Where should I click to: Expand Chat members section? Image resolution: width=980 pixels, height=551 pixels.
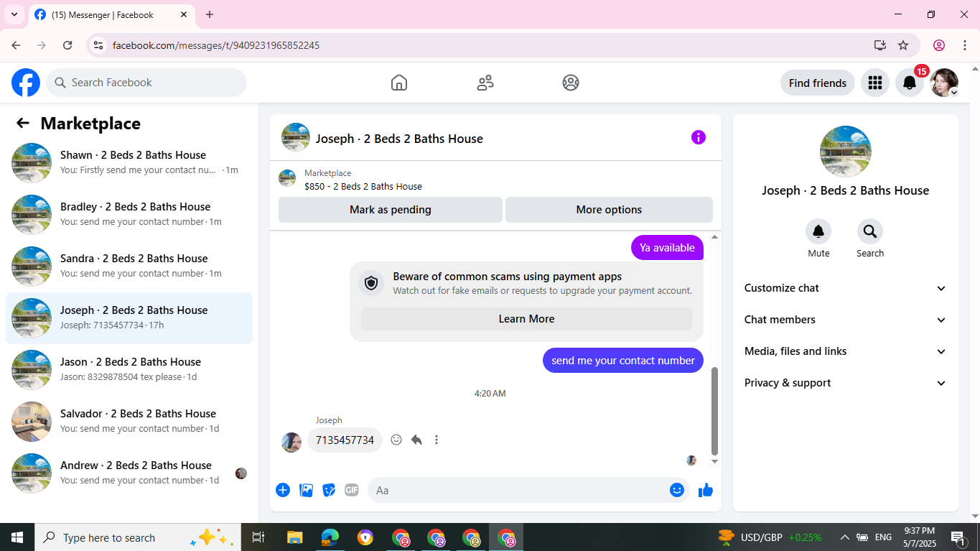(845, 320)
